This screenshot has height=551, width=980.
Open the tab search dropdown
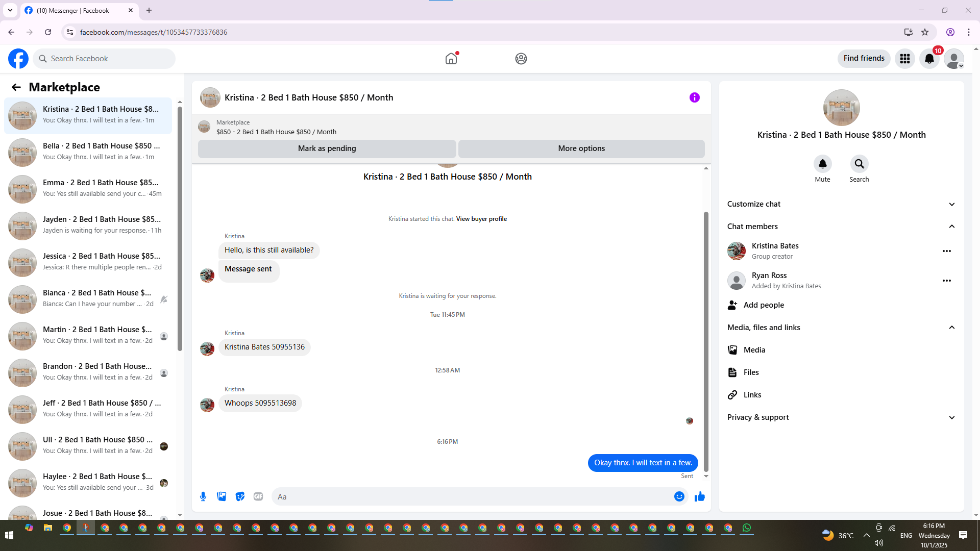[10, 10]
